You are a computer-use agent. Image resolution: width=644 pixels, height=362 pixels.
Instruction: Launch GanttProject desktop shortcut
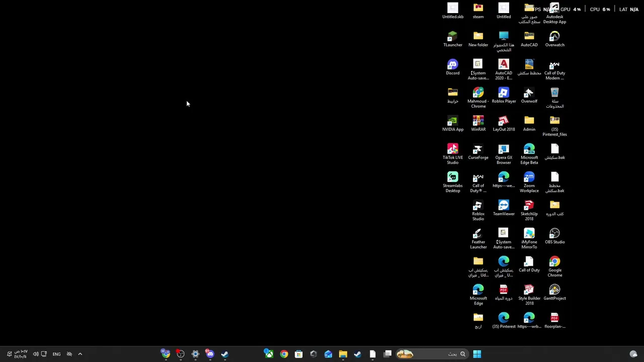pos(554,293)
